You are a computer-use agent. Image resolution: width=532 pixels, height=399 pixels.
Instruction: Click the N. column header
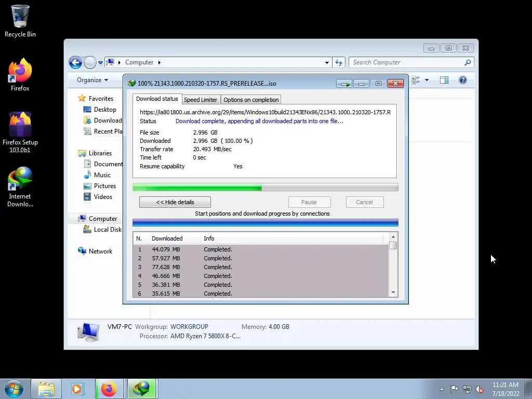pos(141,238)
